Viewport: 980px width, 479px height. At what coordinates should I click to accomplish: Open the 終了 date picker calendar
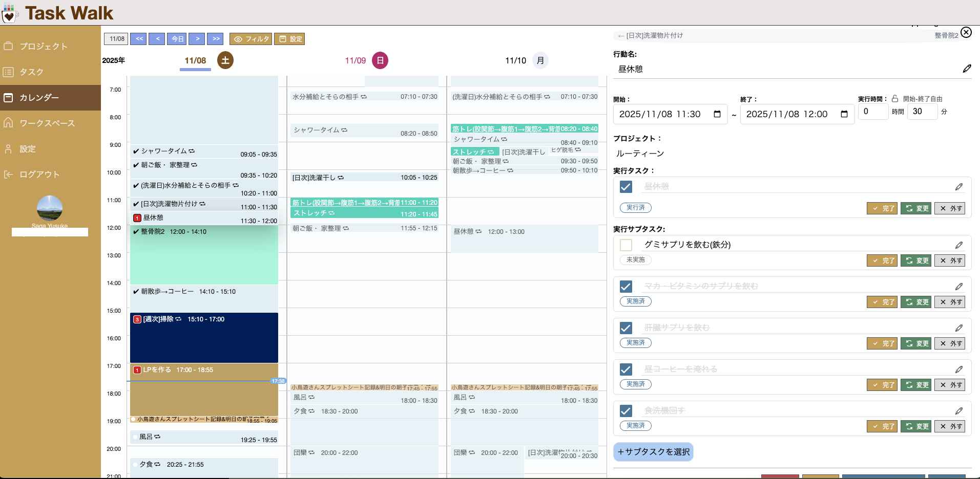(843, 114)
